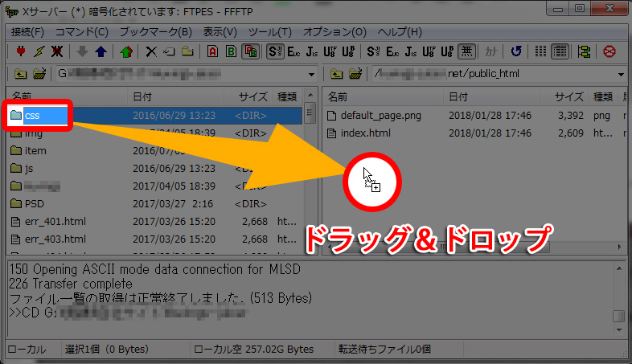Toggle ASCII transfer mode (A)

point(212,51)
